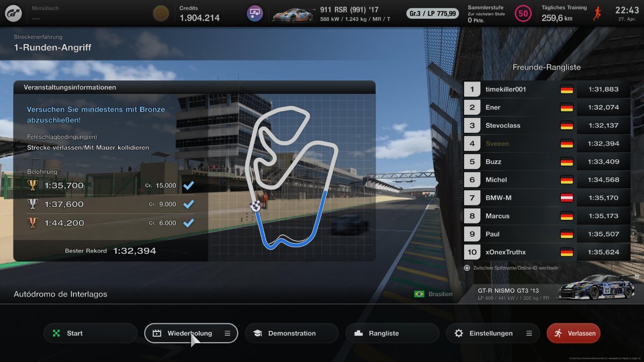Select Sveeen row in friends ranking
The height and width of the screenshot is (362, 644).
pos(547,144)
